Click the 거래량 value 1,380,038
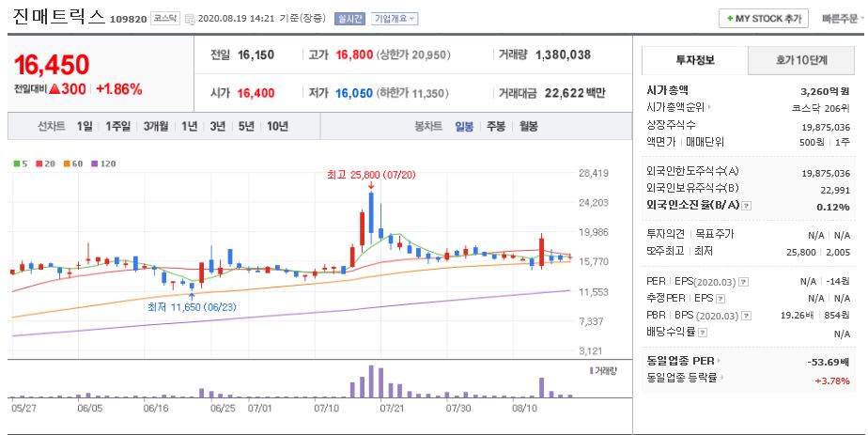868x435 pixels. coord(563,54)
